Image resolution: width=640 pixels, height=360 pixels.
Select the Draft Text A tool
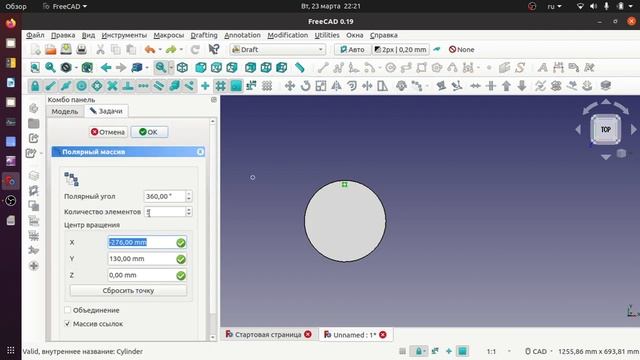(x=542, y=67)
